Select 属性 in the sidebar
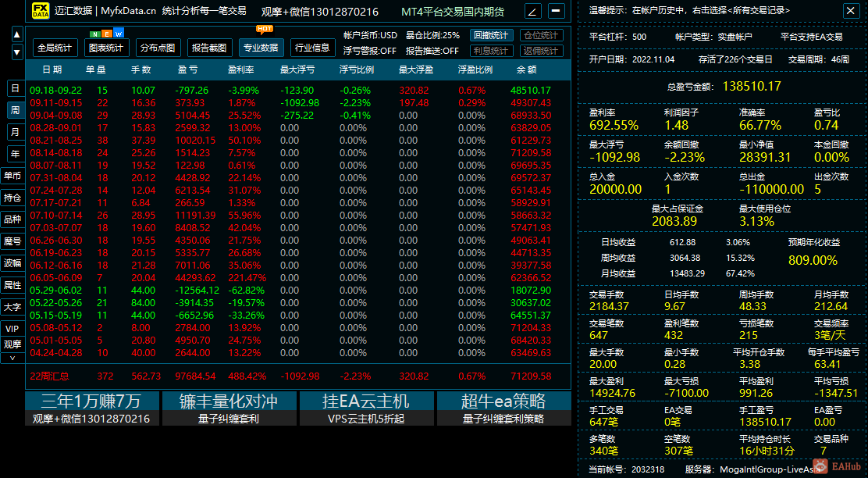Screen dimensions: 868x478 pyautogui.click(x=12, y=285)
